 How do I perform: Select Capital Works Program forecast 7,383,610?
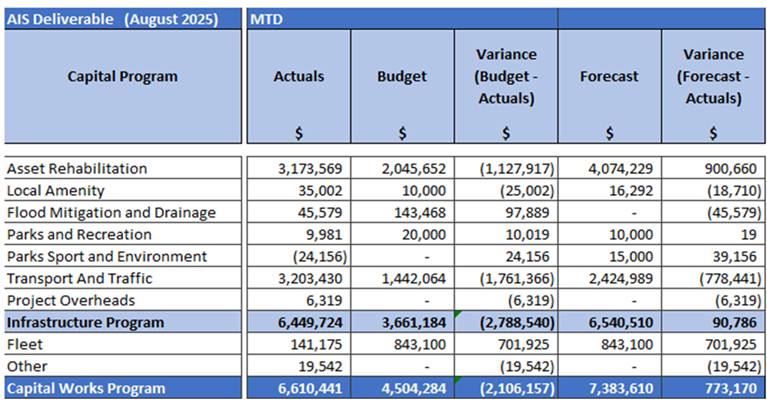[x=609, y=388]
